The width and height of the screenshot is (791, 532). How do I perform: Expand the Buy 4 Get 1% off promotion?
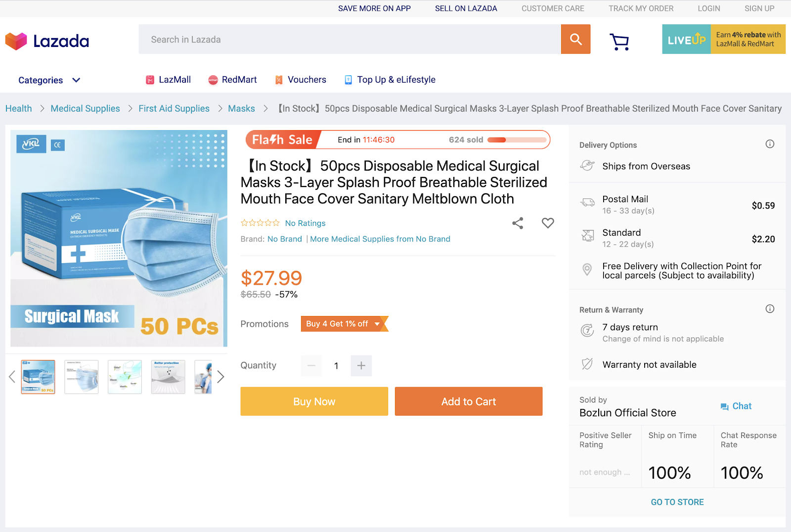coord(345,324)
